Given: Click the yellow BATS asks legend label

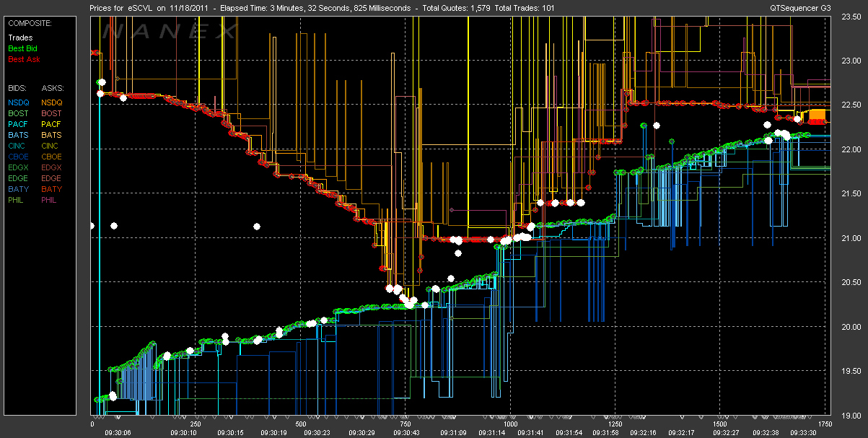Looking at the screenshot, I should (x=52, y=135).
